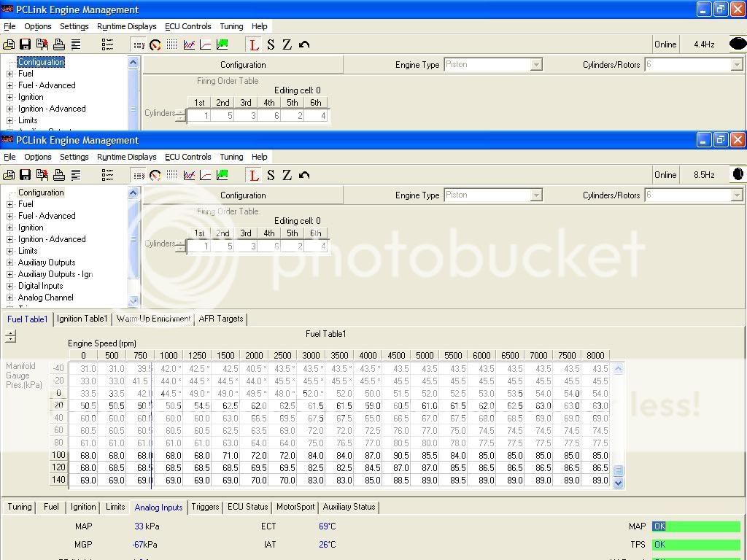Viewport: 747px width, 560px height.
Task: Switch to the AFR Targets tab
Action: pos(220,319)
